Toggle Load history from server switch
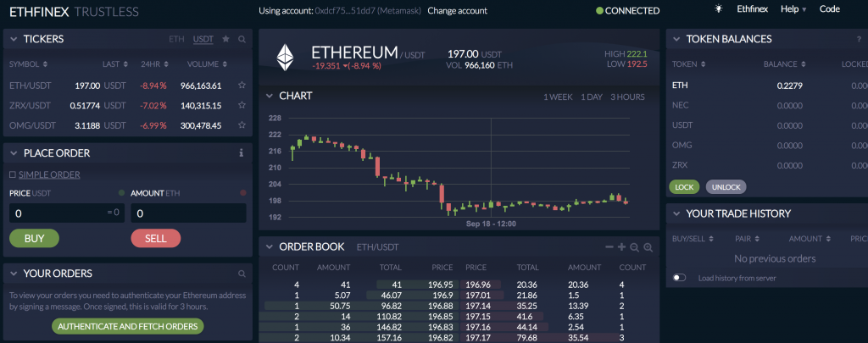868x343 pixels. [679, 278]
